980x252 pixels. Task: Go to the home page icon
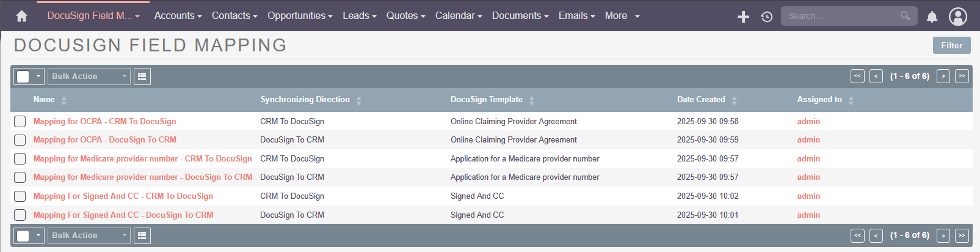(21, 16)
